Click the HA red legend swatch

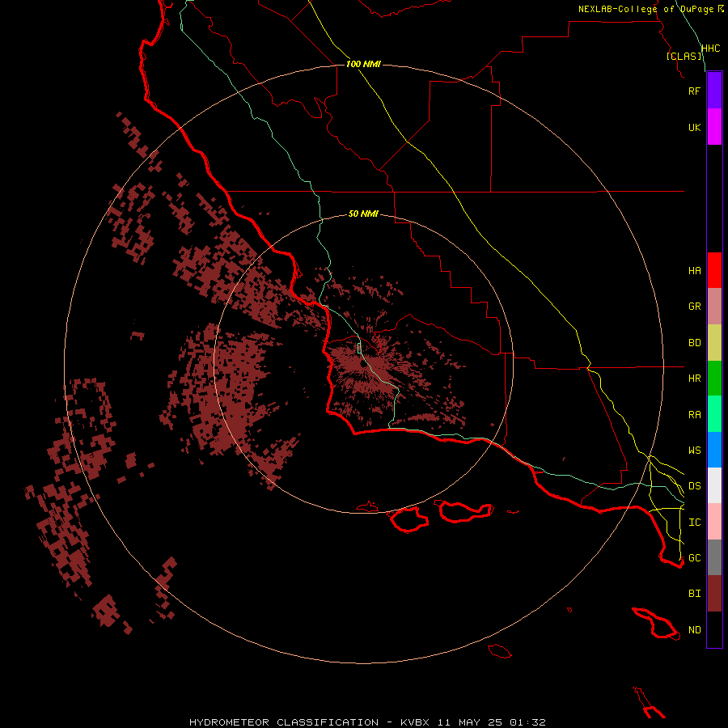714,270
